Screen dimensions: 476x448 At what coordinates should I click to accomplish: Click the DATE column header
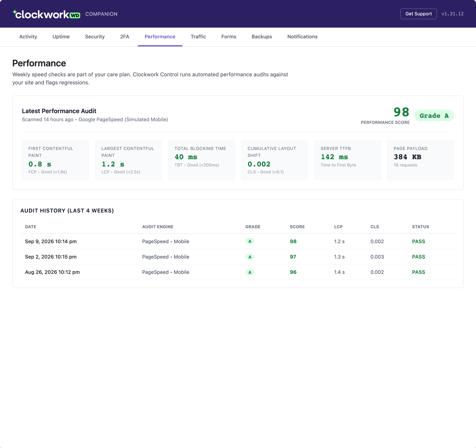[x=31, y=227]
